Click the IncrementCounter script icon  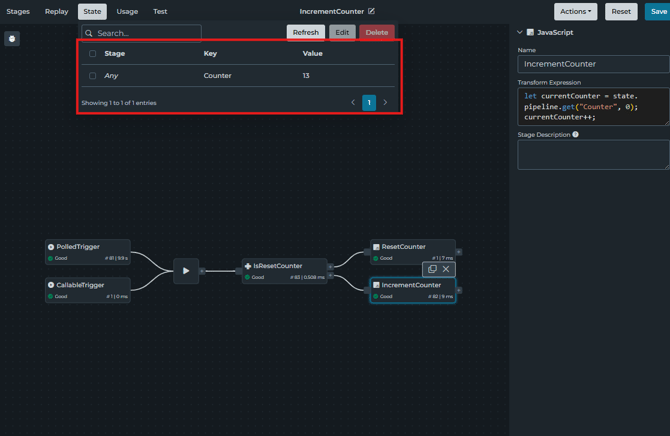[376, 285]
